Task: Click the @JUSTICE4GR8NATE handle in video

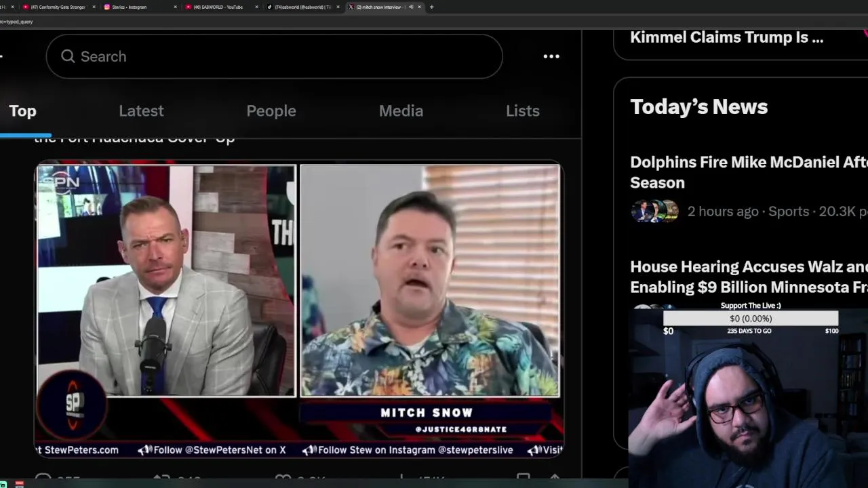Action: (x=461, y=429)
